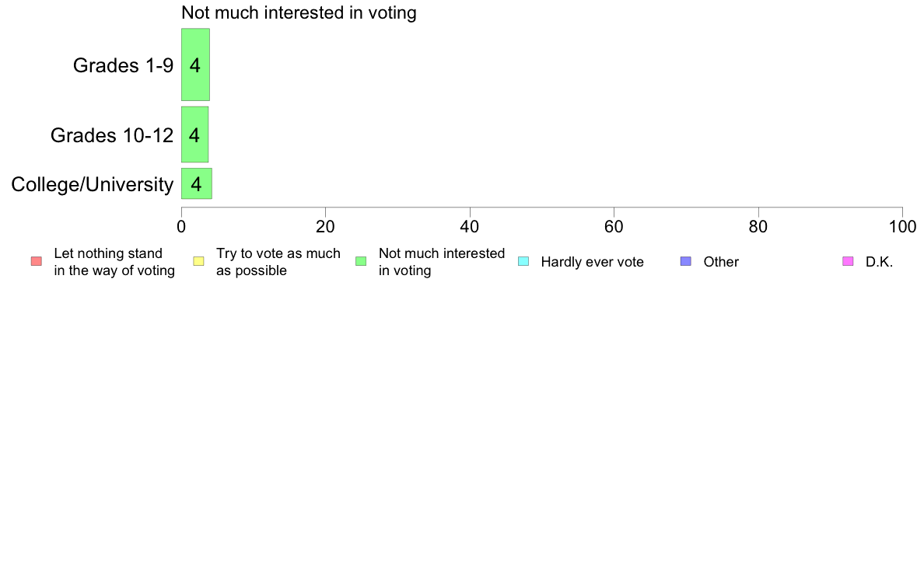The height and width of the screenshot is (572, 924).
Task: Click the 'Grades 10-12' axis label
Action: click(x=112, y=135)
